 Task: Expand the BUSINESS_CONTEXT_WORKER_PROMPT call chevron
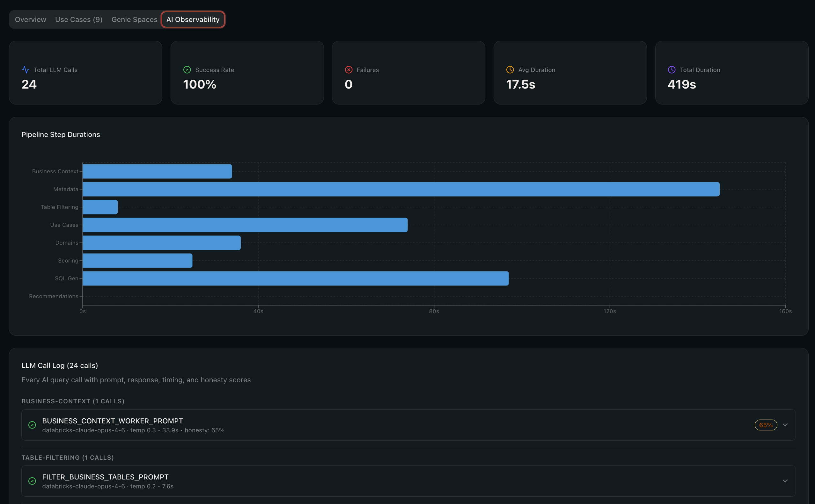(785, 425)
